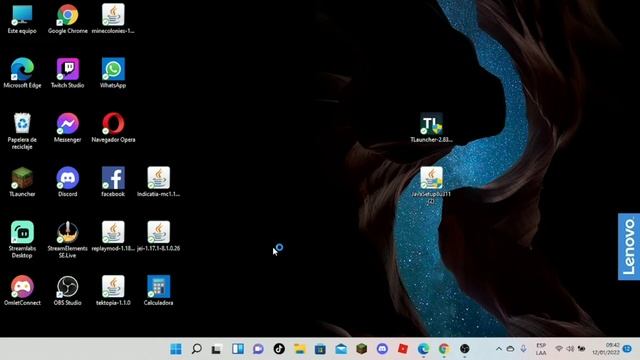Screen dimensions: 640x360
Task: Select jei-1.17.1-8.1.0.26 jar file icon
Action: [x=159, y=236]
